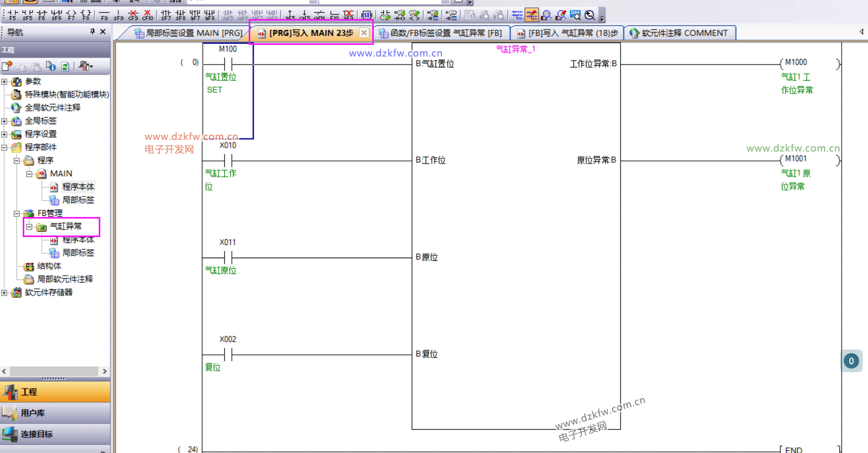Collapse the 程序部件 tree node

point(4,148)
